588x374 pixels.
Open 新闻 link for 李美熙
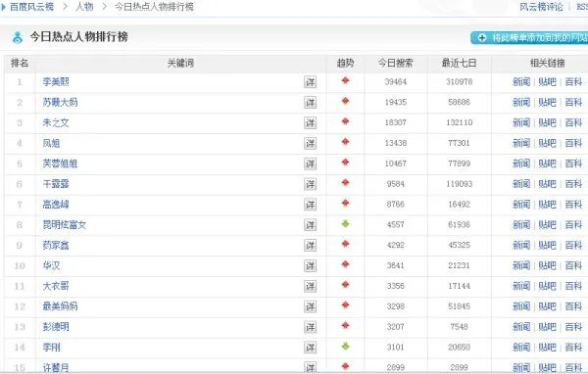click(521, 81)
